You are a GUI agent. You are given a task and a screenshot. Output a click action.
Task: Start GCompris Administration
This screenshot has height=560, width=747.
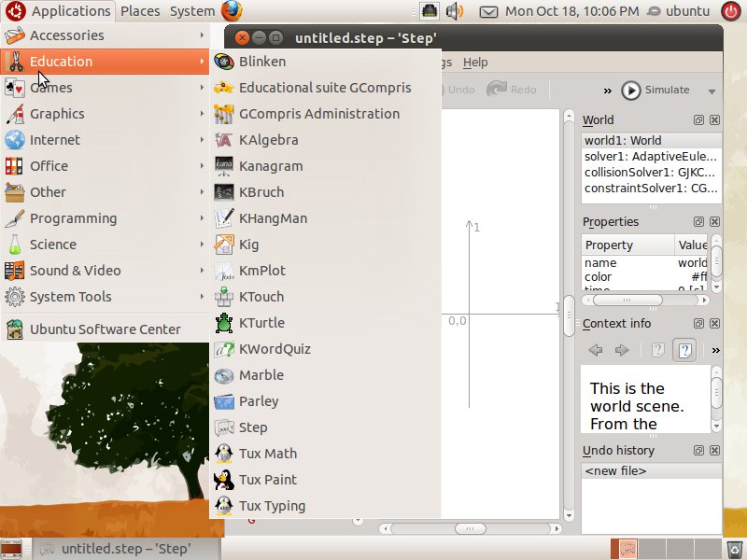(x=325, y=114)
